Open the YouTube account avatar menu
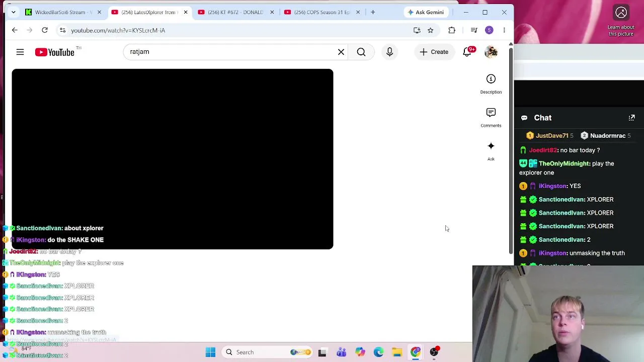644x362 pixels. tap(491, 52)
